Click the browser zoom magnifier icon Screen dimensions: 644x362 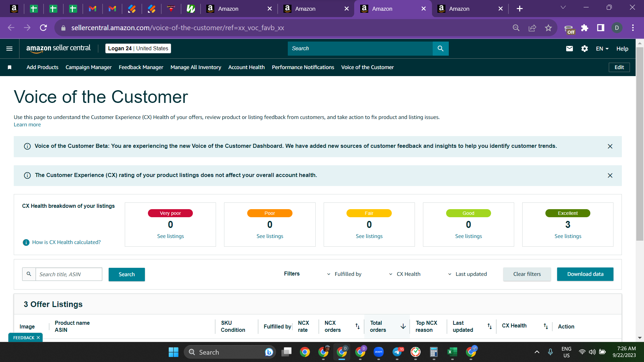516,28
